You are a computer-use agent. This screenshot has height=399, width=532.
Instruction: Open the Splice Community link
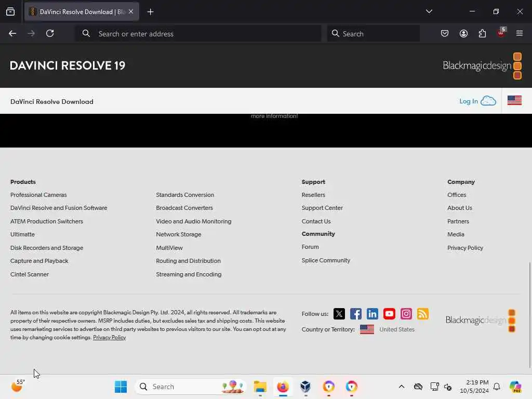pos(326,260)
